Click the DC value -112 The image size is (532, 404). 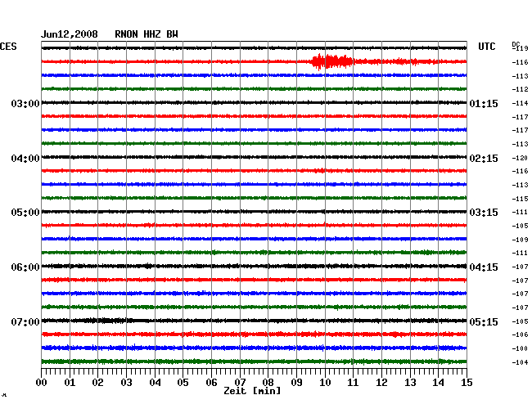point(520,89)
